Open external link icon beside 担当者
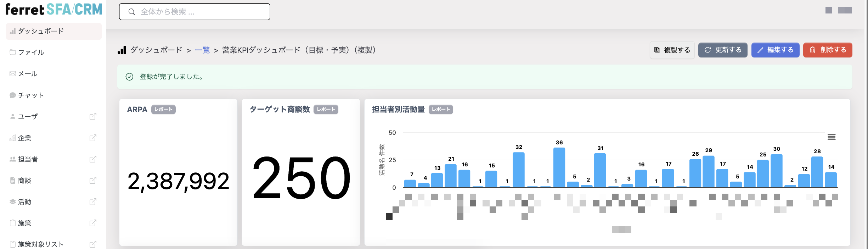 [93, 159]
